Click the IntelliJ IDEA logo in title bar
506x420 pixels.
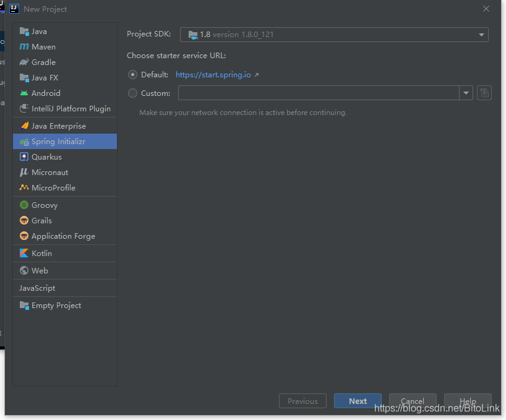[x=14, y=9]
